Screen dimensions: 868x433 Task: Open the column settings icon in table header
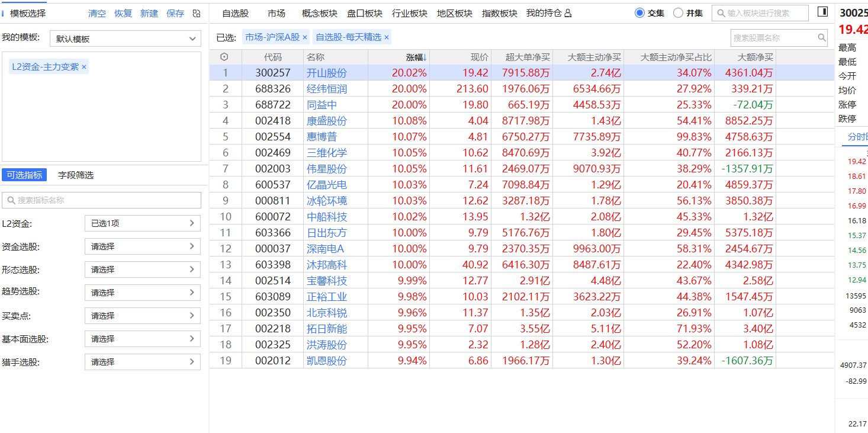pyautogui.click(x=224, y=57)
